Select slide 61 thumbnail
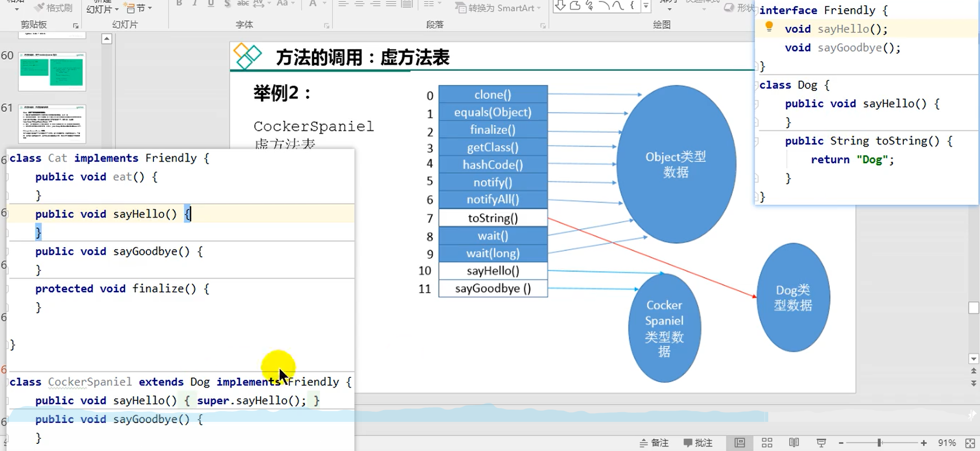 click(52, 124)
